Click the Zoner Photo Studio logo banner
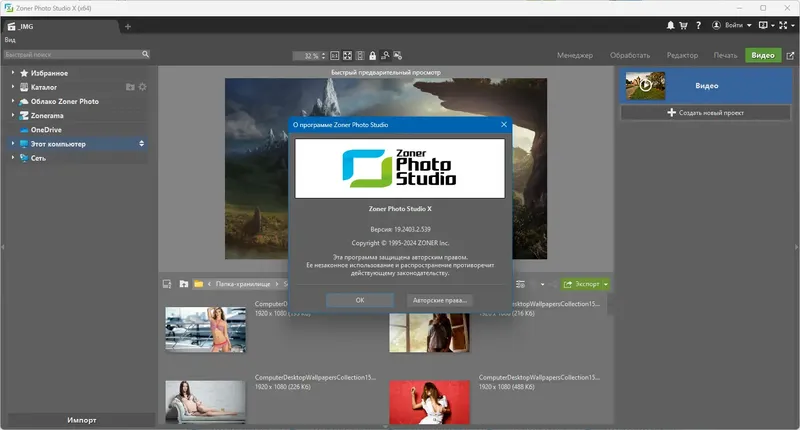 point(400,168)
